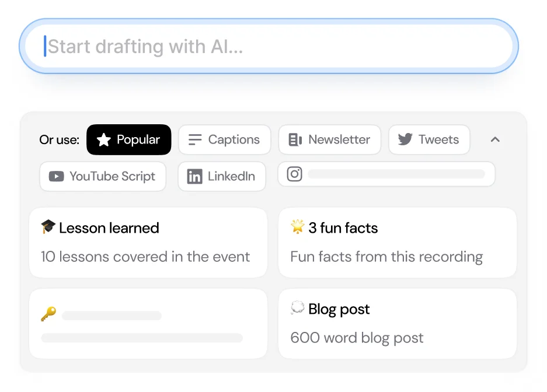The image size is (547, 392).
Task: Click the YouTube play icon on YouTube Script
Action: tap(57, 176)
